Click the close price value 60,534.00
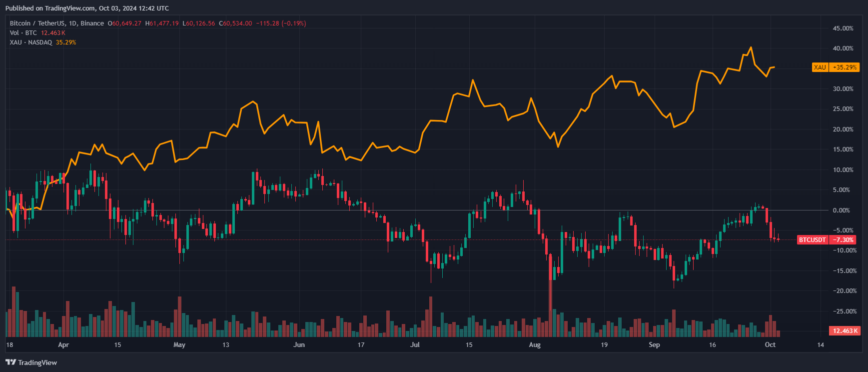This screenshot has height=372, width=868. point(238,23)
